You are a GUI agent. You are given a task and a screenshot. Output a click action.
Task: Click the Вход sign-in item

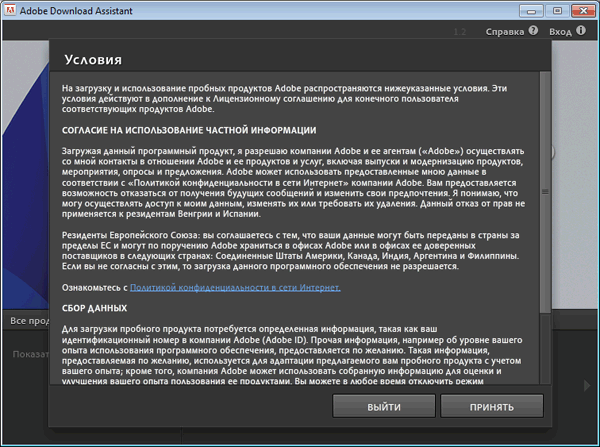click(560, 32)
